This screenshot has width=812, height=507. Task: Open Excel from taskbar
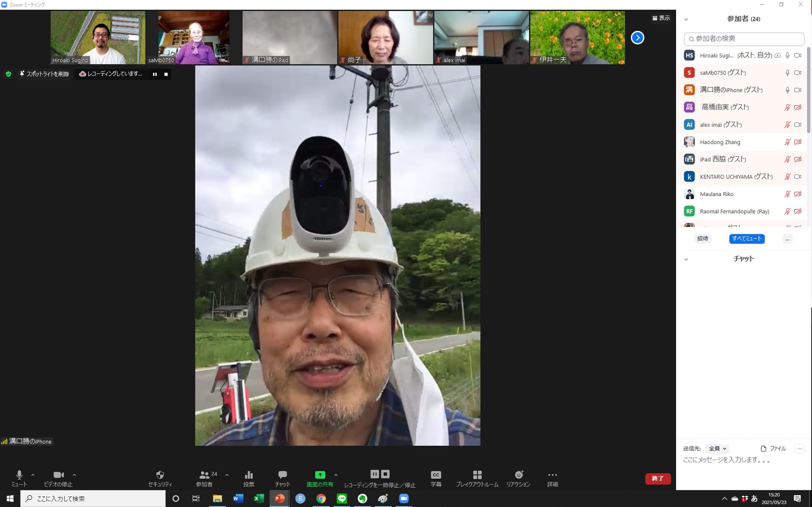pyautogui.click(x=259, y=498)
